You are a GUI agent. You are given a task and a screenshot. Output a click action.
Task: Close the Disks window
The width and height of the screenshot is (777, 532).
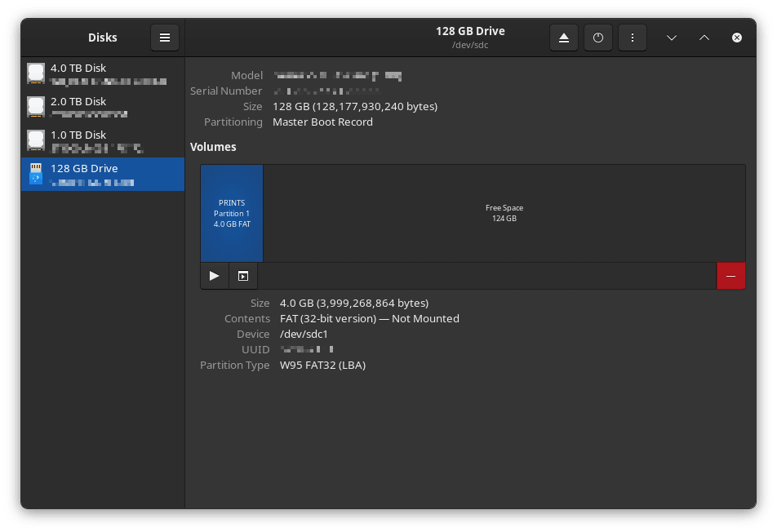(736, 38)
